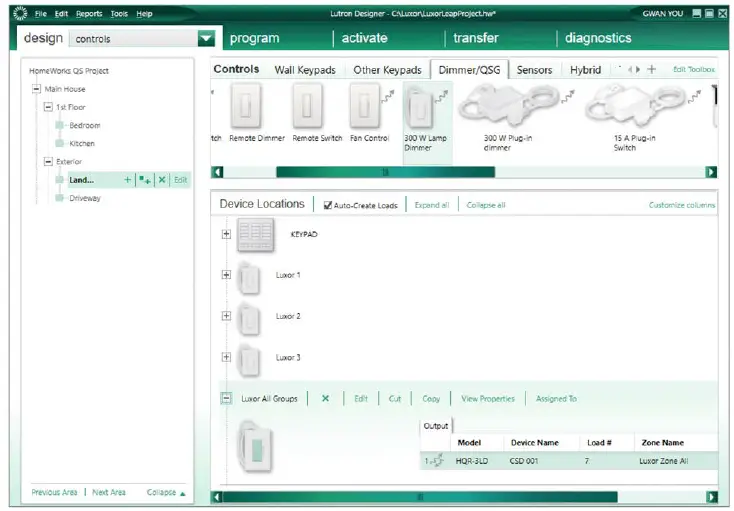Open the Hybrid toolbox tab
The width and height of the screenshot is (734, 511).
585,70
